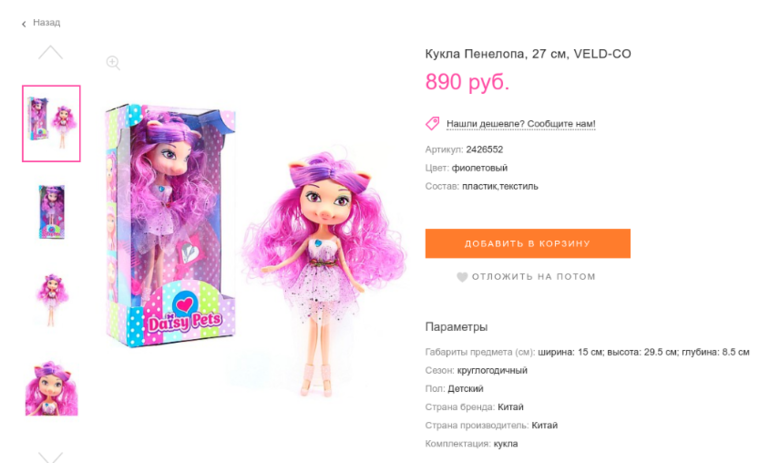The height and width of the screenshot is (463, 770).
Task: Select the thumbnail showing doll in box only
Action: pyautogui.click(x=52, y=212)
